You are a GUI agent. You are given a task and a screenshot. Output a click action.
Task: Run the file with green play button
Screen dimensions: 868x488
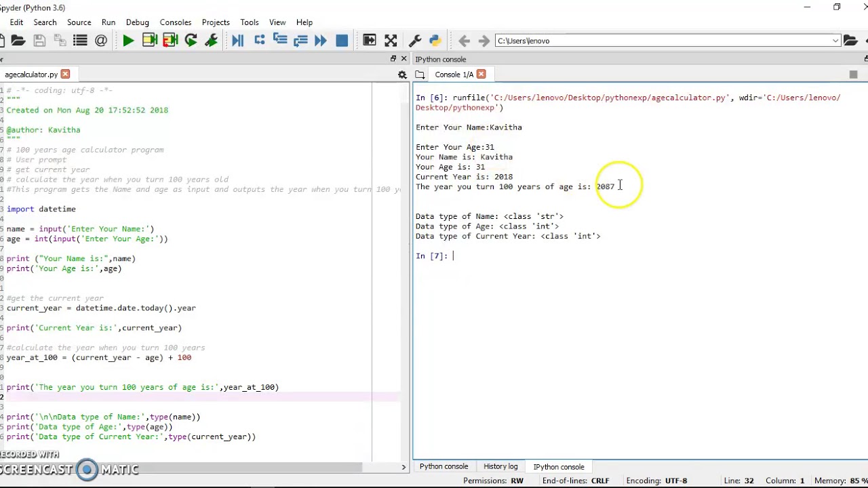pos(128,41)
